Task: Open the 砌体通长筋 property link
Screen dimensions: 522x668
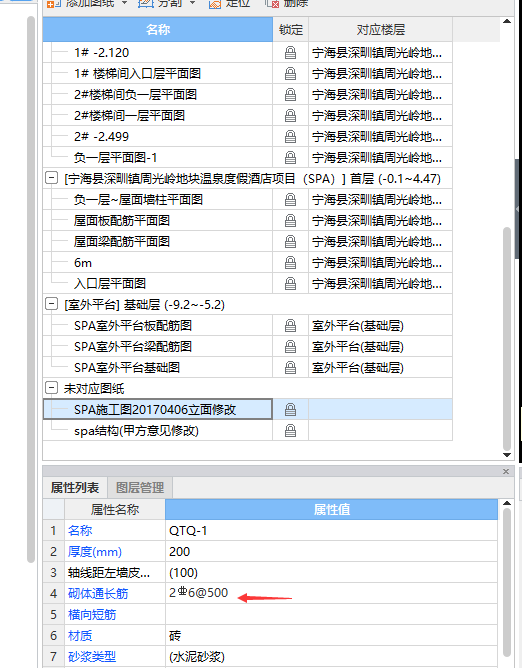Action: coord(98,593)
